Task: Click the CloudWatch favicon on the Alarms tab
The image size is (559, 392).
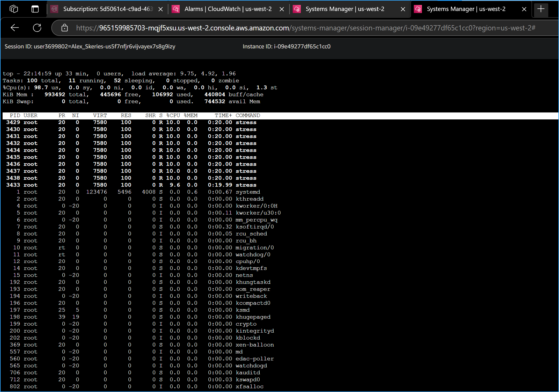Action: click(176, 9)
